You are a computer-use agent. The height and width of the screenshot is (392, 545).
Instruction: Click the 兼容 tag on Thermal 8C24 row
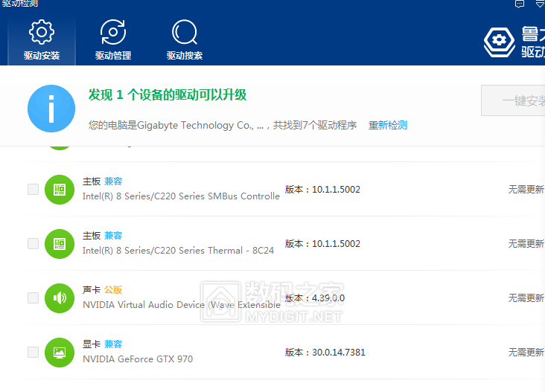pyautogui.click(x=113, y=235)
